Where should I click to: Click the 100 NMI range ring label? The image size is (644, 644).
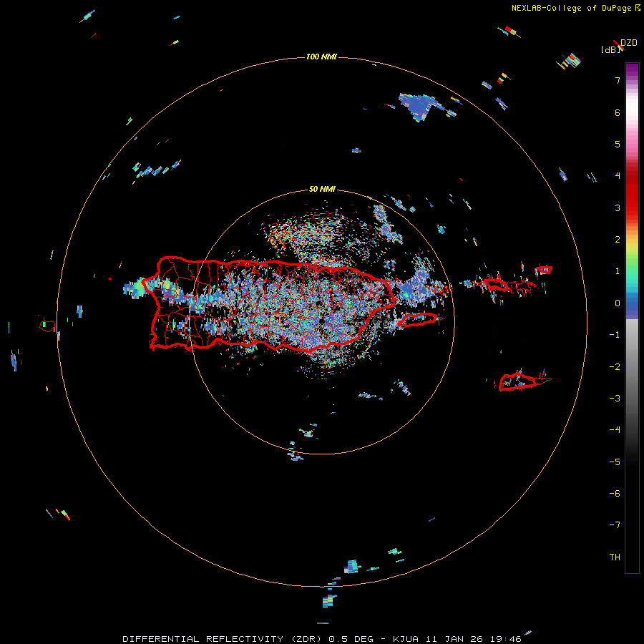321,57
